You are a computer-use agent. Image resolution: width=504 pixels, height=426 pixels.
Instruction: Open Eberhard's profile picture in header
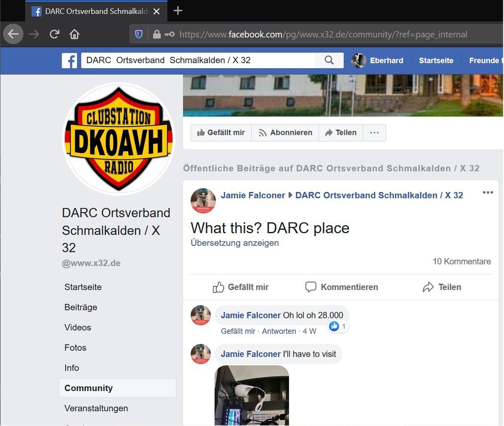pyautogui.click(x=359, y=61)
